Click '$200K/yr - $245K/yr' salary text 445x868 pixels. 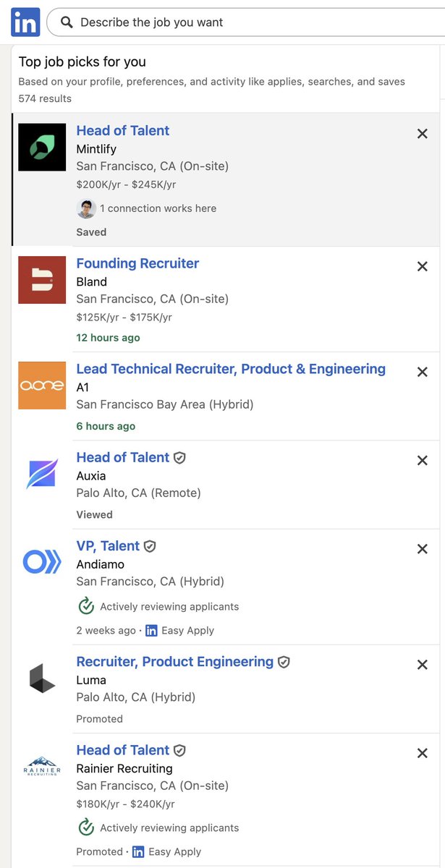[x=126, y=184]
